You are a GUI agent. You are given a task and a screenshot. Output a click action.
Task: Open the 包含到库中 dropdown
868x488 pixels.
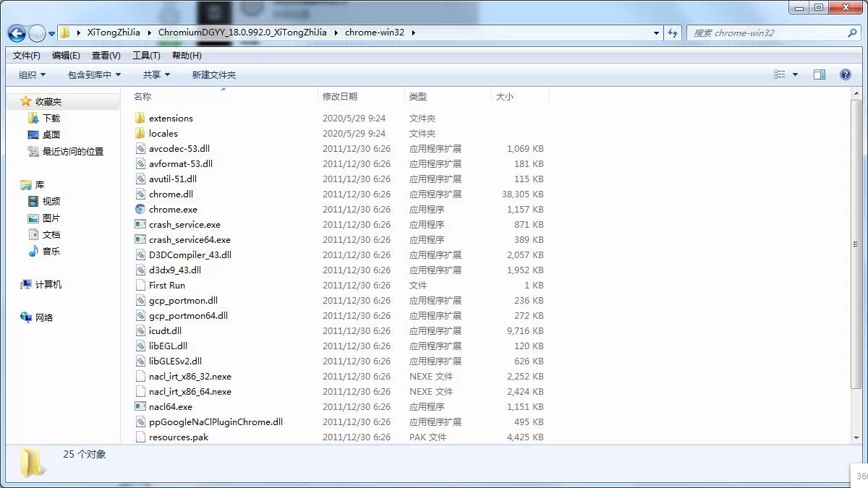tap(94, 74)
